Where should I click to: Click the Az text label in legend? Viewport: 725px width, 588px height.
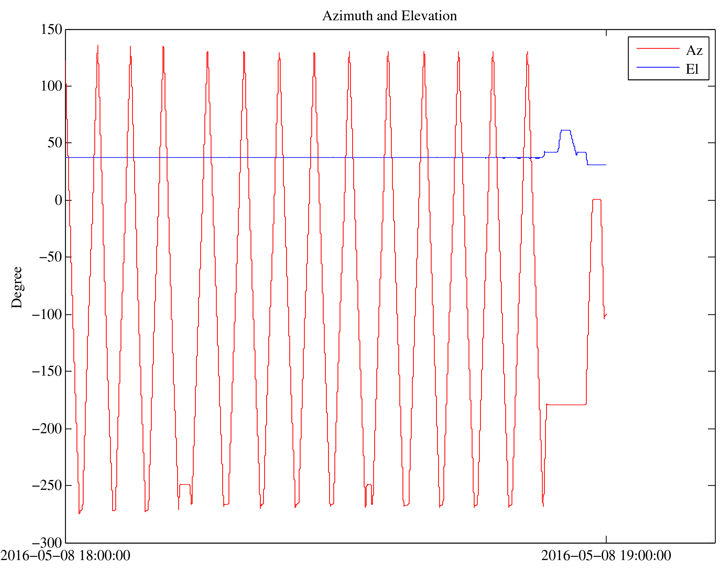tap(694, 51)
